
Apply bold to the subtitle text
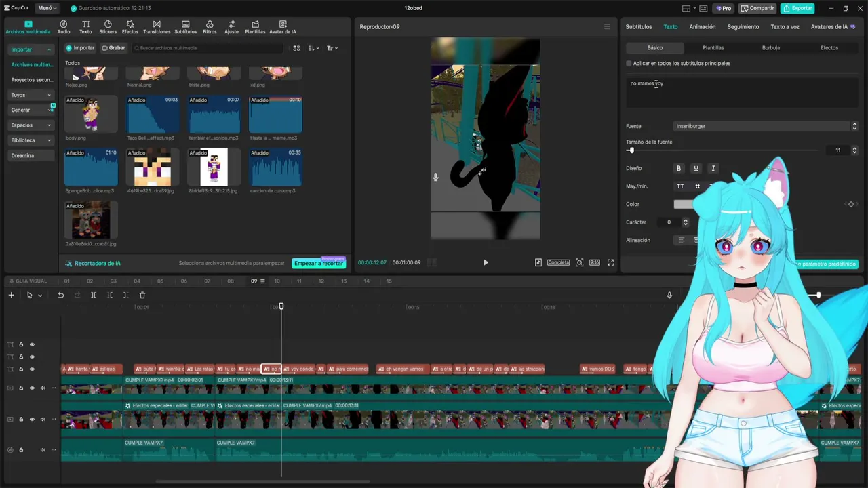pos(678,168)
